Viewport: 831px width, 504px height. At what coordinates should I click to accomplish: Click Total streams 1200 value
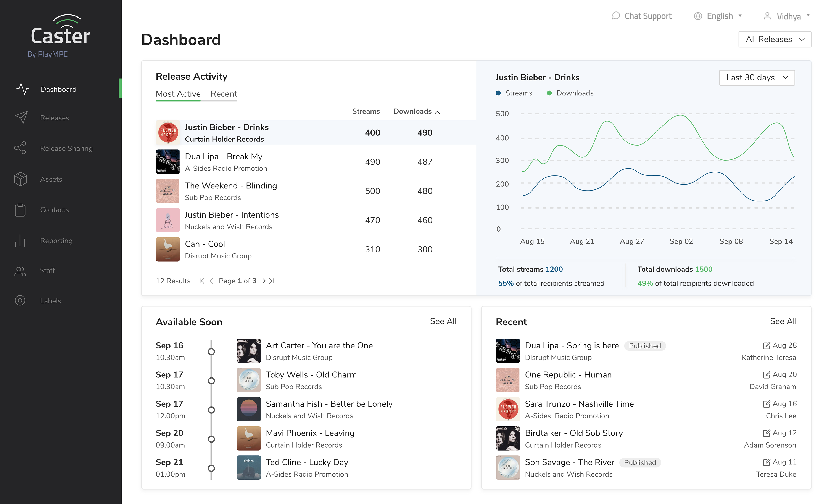tap(554, 269)
